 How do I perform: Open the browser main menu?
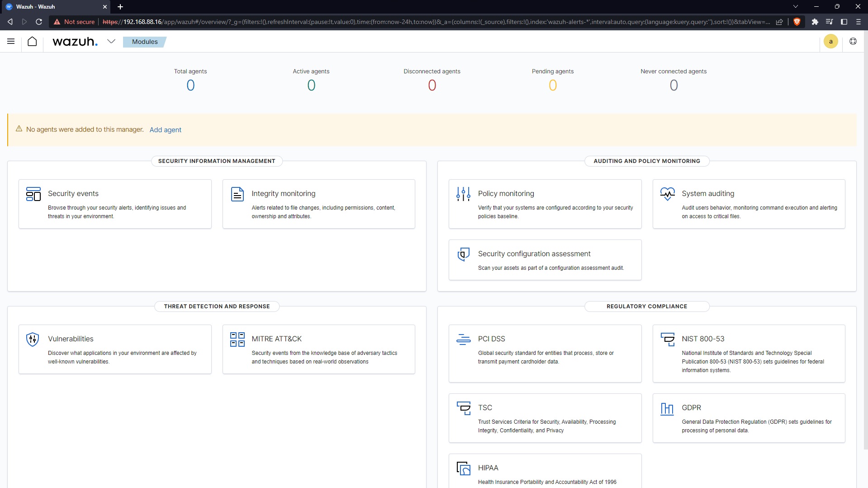pos(859,22)
